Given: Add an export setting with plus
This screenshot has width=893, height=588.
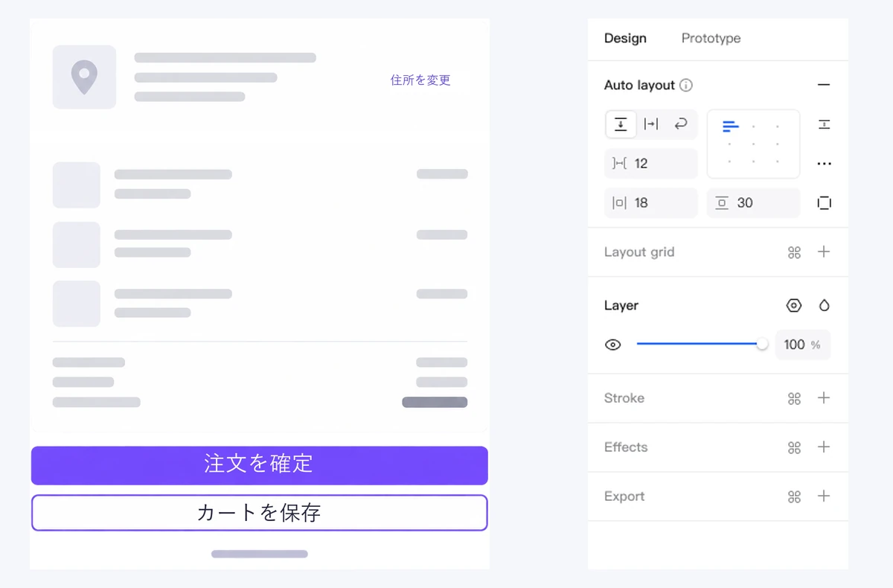Looking at the screenshot, I should pyautogui.click(x=824, y=496).
